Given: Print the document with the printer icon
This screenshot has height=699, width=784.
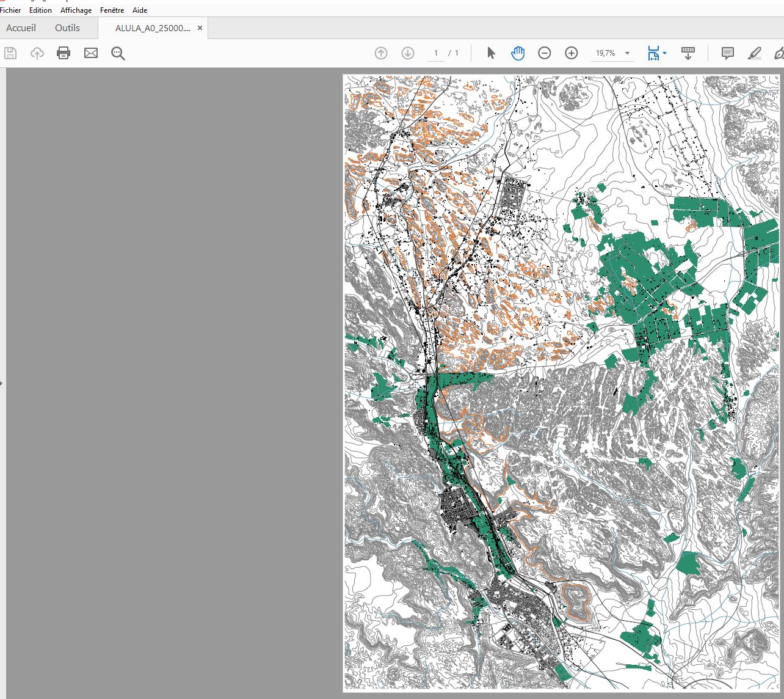Looking at the screenshot, I should coord(64,53).
